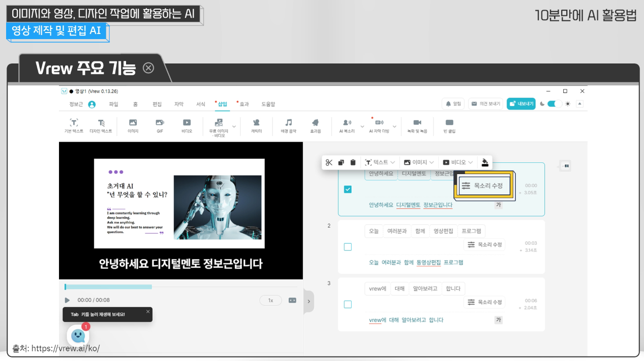Click subtitle text 동영상편집 in clip 2

pos(428,262)
